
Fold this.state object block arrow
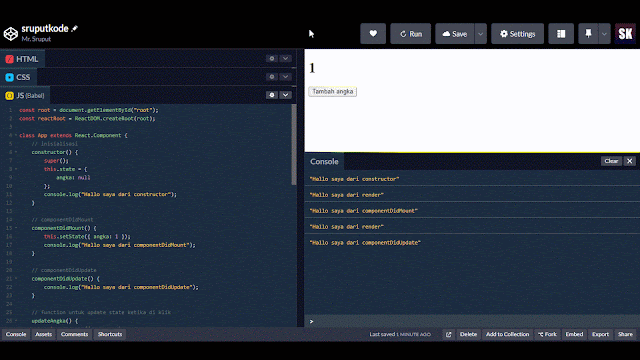[16, 169]
